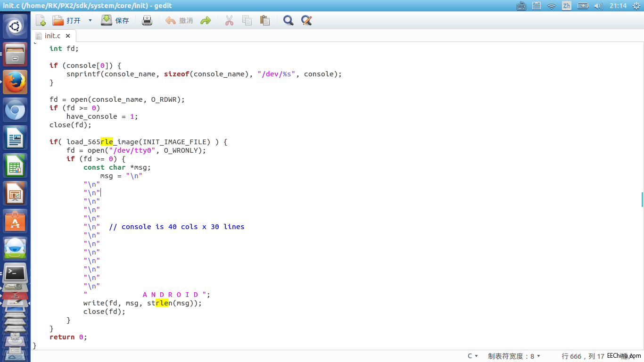Click the volume icon in system tray

[598, 6]
